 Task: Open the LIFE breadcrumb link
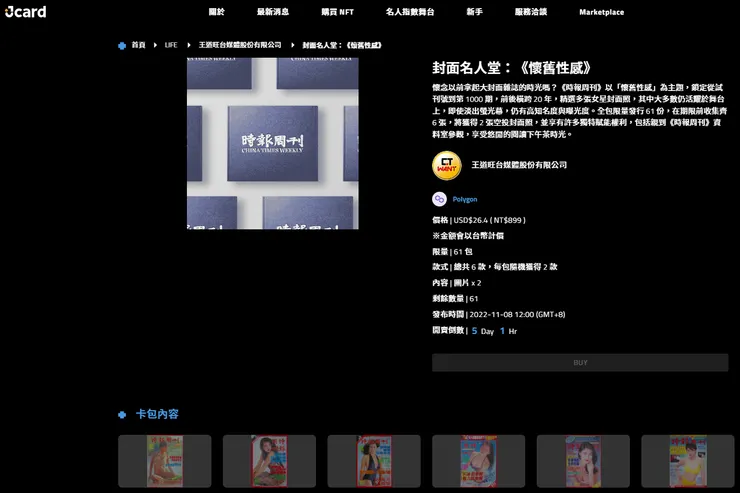(x=171, y=45)
